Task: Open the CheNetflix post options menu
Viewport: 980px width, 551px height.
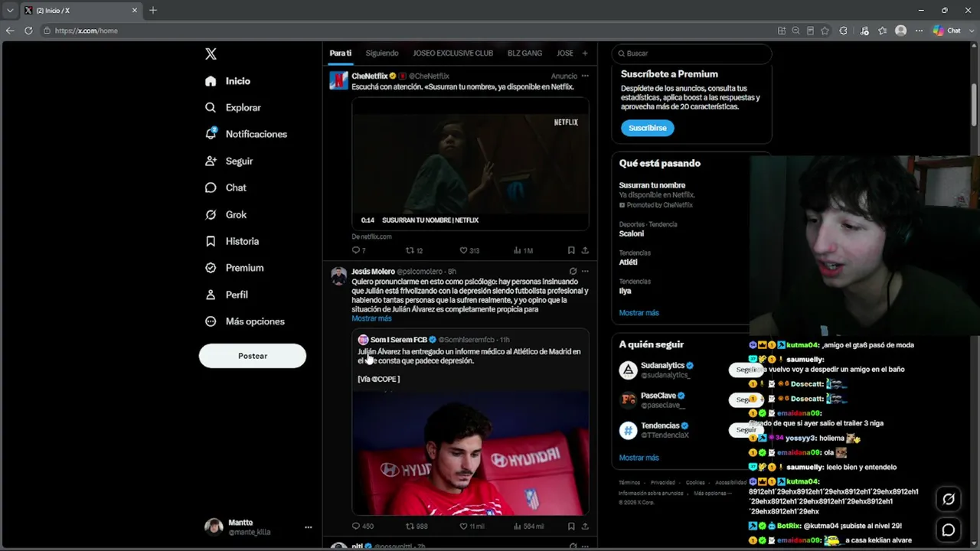Action: [585, 76]
